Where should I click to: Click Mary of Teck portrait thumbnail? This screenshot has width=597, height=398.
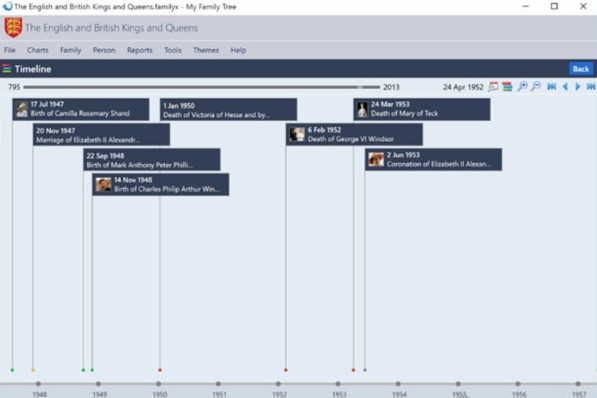pyautogui.click(x=362, y=110)
